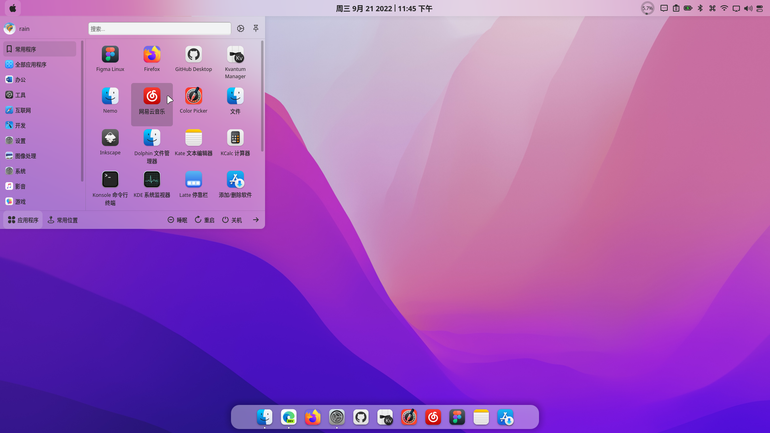
Task: Open Dolphin 文件管理器 in launcher
Action: point(152,146)
